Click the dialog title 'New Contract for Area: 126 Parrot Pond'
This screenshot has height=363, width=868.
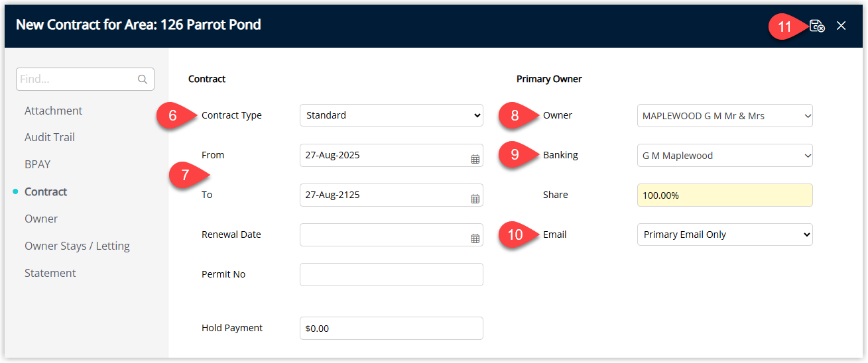[138, 25]
